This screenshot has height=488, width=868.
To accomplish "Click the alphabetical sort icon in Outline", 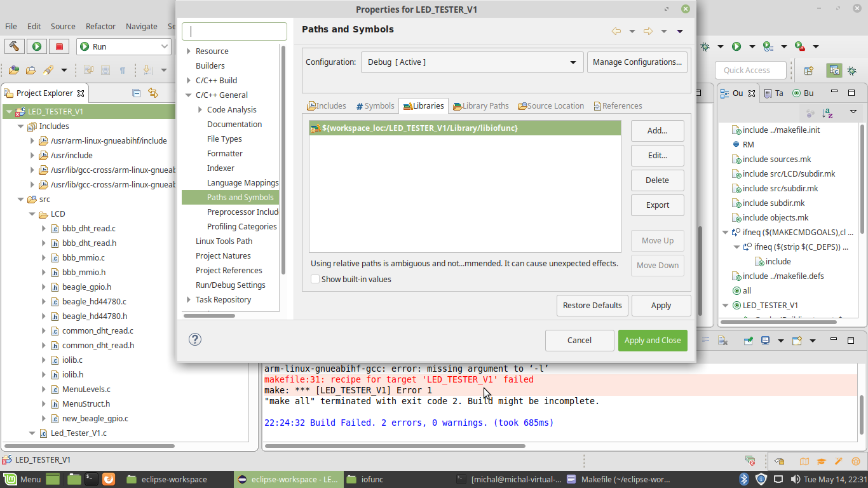I will pos(827,113).
